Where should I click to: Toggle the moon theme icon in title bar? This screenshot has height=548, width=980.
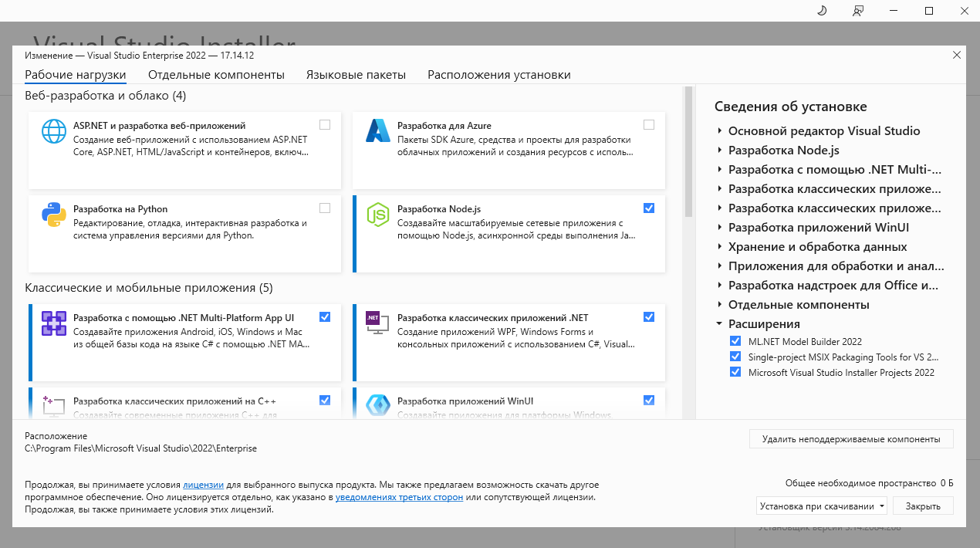pos(822,10)
